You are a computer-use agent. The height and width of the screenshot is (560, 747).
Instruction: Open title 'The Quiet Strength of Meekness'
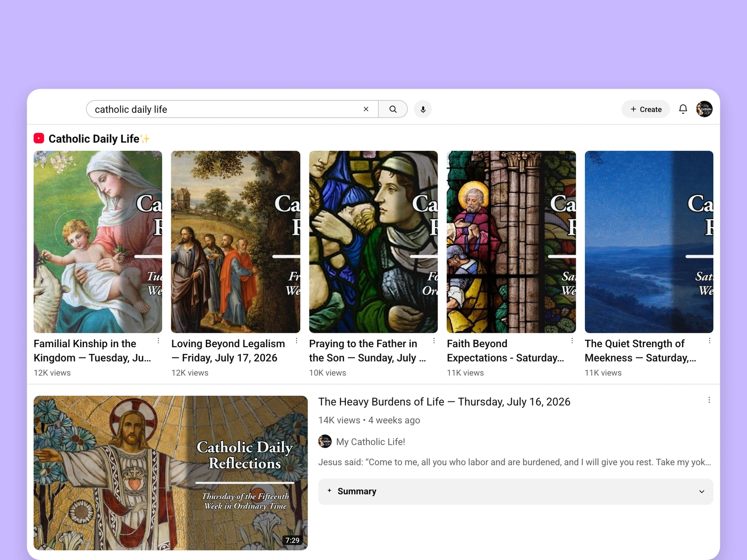click(x=641, y=350)
